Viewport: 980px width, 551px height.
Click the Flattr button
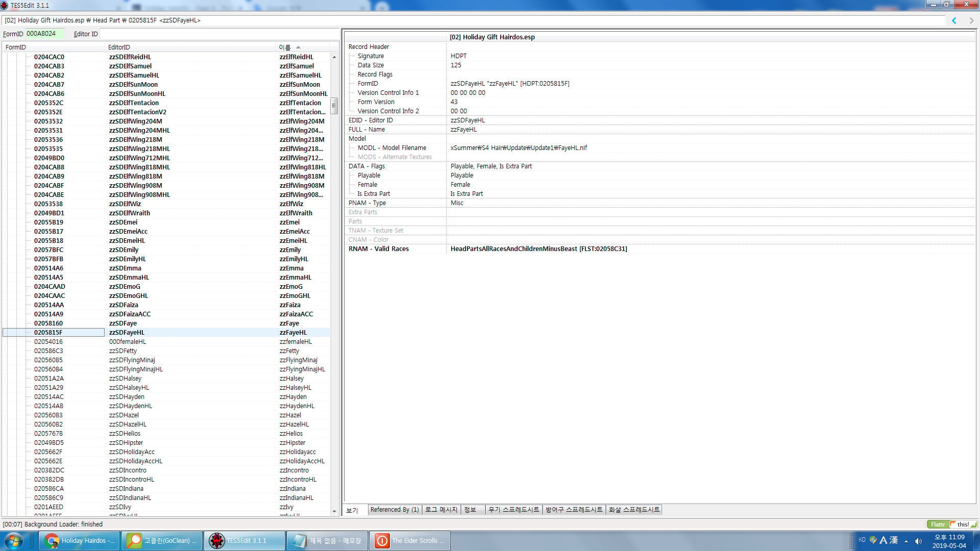click(938, 524)
